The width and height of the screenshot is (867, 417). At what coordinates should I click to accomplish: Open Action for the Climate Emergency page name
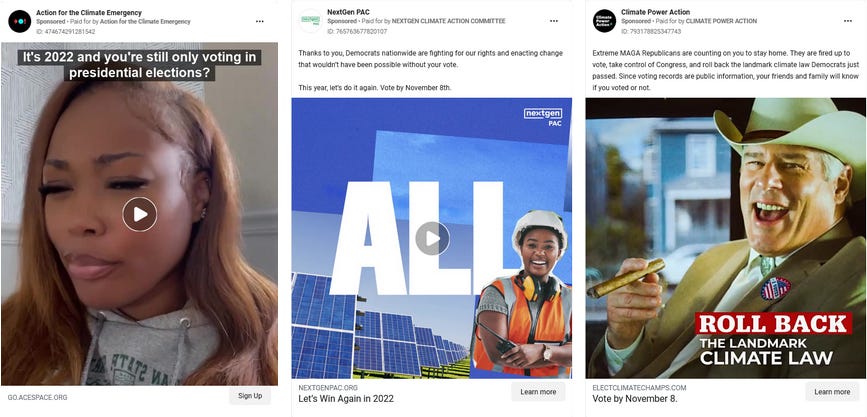89,13
